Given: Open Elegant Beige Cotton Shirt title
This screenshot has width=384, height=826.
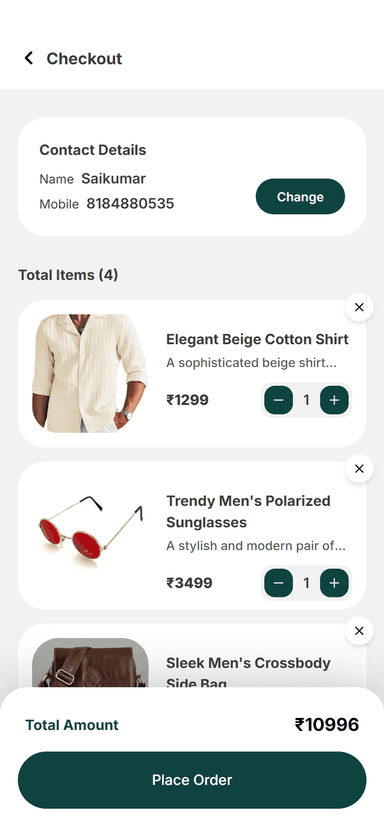Looking at the screenshot, I should (x=257, y=339).
